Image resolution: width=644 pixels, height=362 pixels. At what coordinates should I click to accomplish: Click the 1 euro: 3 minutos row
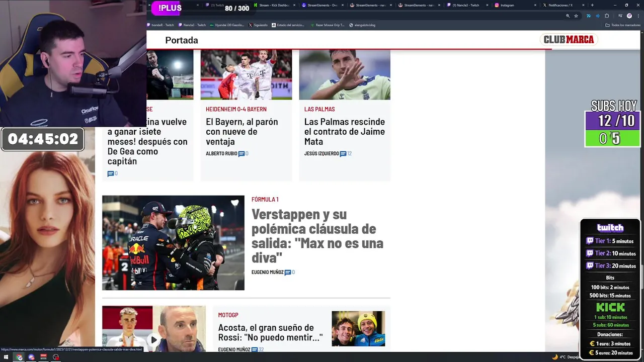click(x=610, y=344)
